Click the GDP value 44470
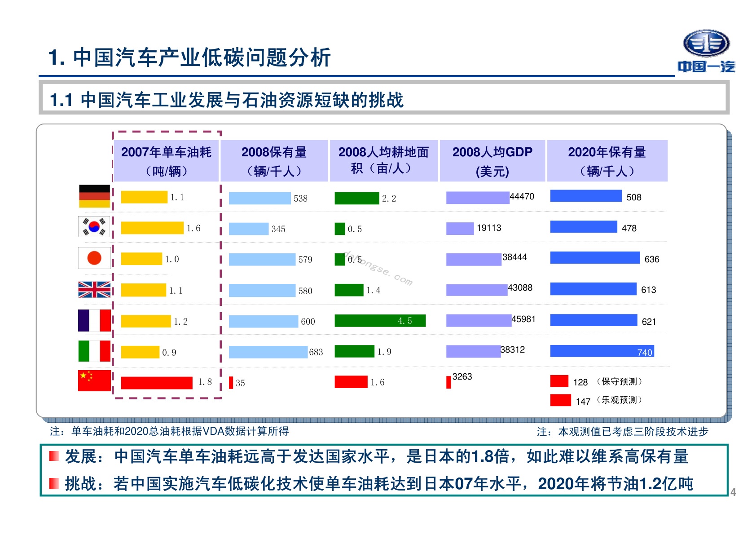This screenshot has height=535, width=756. pyautogui.click(x=522, y=196)
